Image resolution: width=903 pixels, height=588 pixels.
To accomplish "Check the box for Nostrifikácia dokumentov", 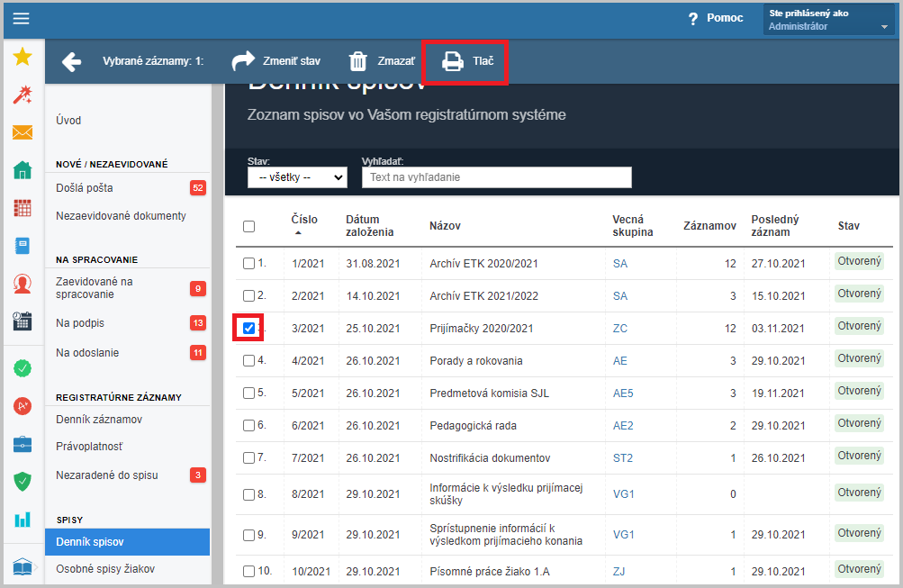I will [x=248, y=457].
